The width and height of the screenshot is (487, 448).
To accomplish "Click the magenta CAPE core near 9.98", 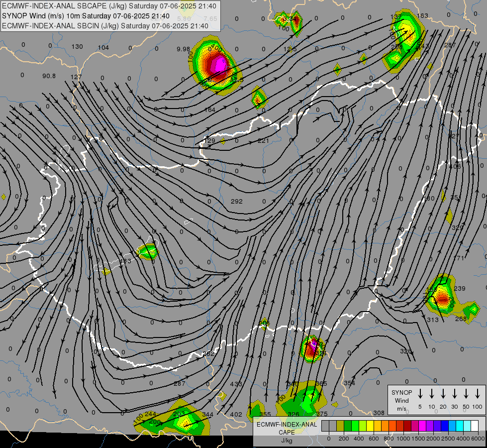I will 220,64.
